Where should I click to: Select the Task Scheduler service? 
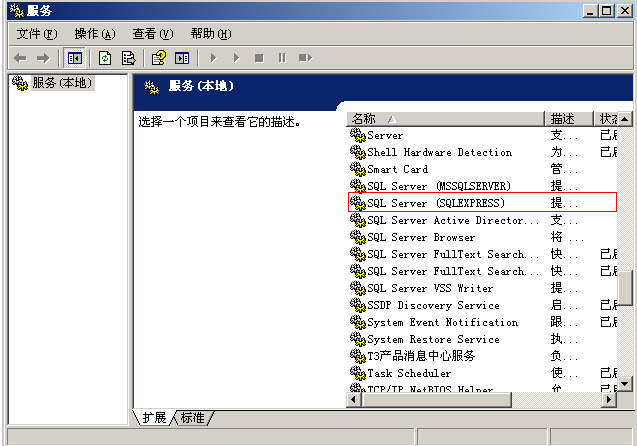coord(483,373)
